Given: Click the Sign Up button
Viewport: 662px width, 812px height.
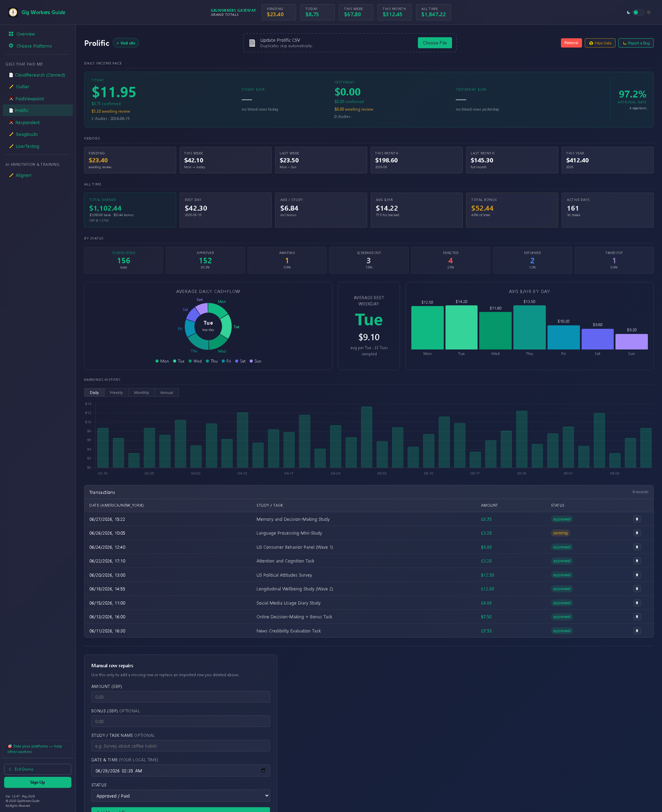Looking at the screenshot, I should coord(38,782).
